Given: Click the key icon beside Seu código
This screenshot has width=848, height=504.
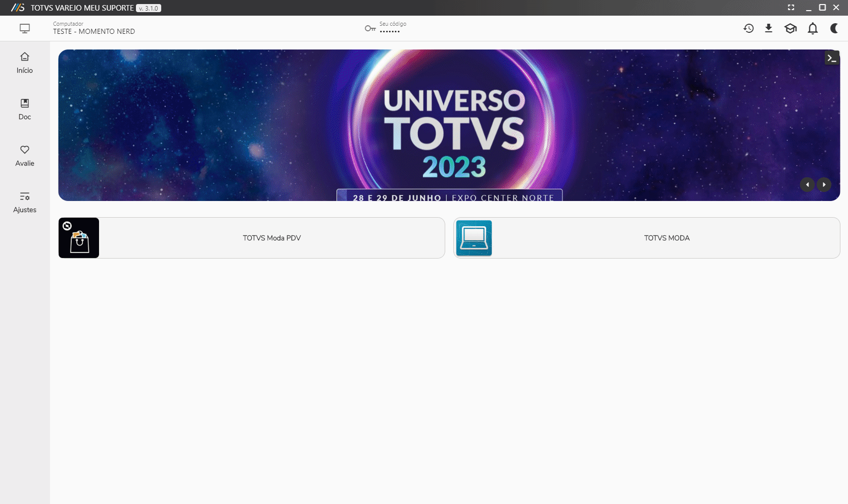Looking at the screenshot, I should point(370,28).
